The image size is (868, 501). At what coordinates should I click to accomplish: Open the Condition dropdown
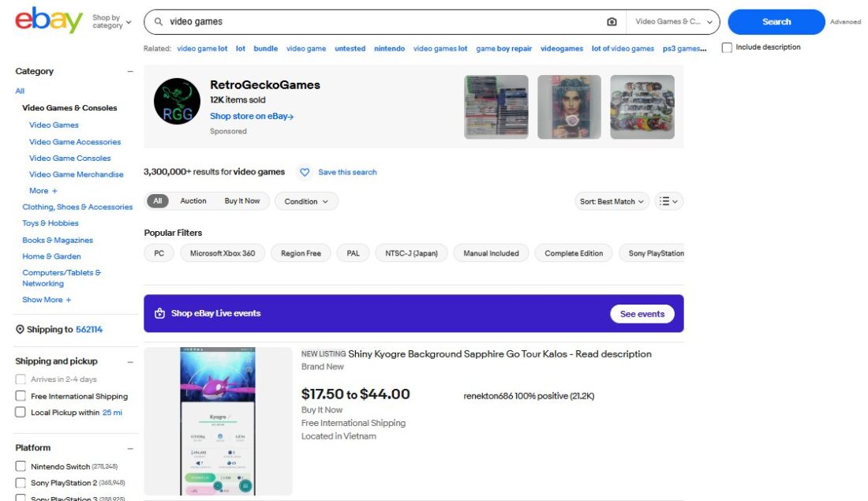[x=306, y=201]
